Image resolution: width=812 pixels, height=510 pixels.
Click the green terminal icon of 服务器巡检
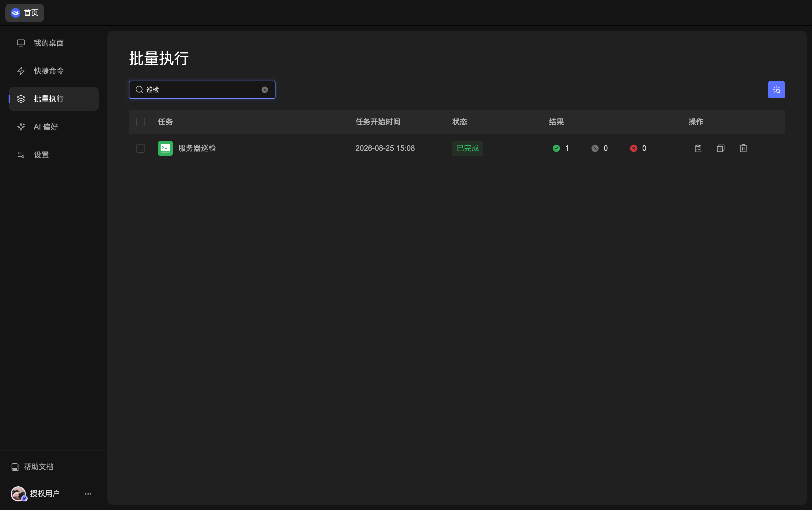[x=165, y=148]
